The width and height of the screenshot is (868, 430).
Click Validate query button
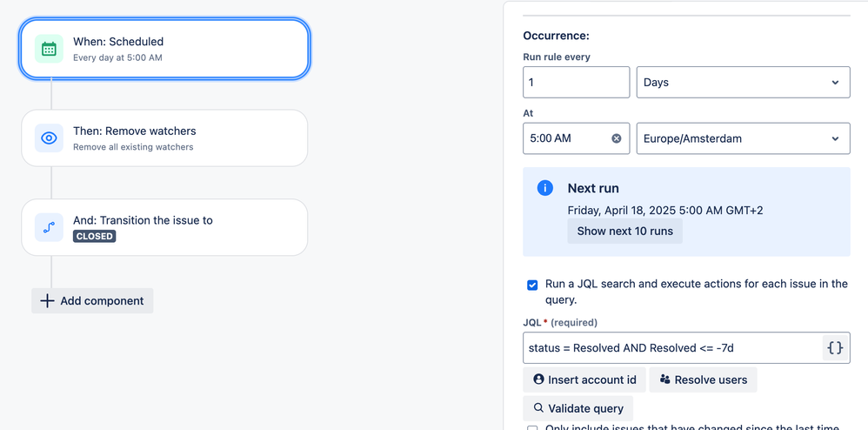coord(578,408)
